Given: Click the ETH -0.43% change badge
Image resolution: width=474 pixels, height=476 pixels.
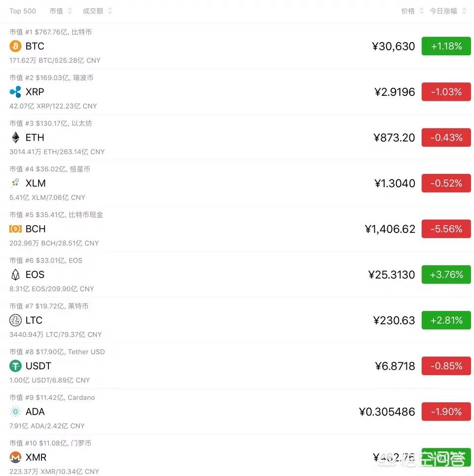Looking at the screenshot, I should tap(446, 138).
